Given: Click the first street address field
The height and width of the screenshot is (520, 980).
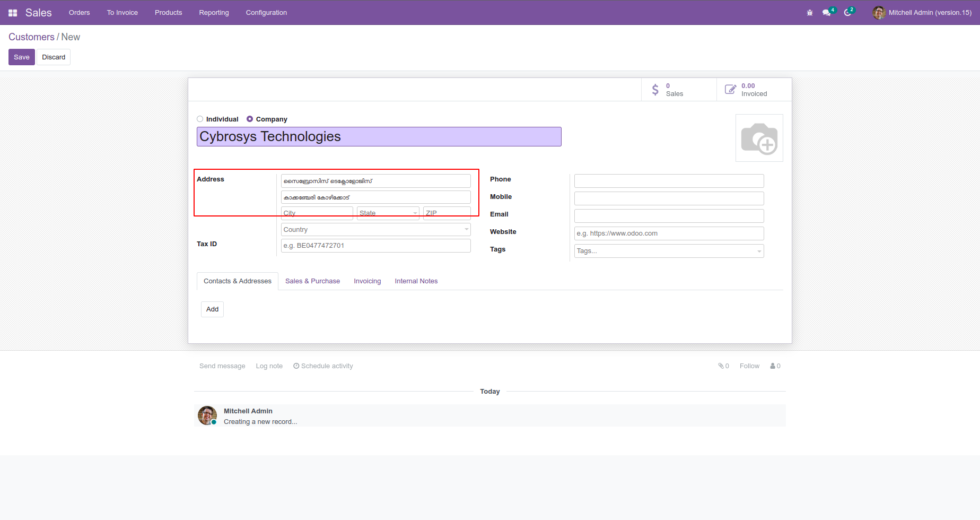Looking at the screenshot, I should click(x=375, y=181).
